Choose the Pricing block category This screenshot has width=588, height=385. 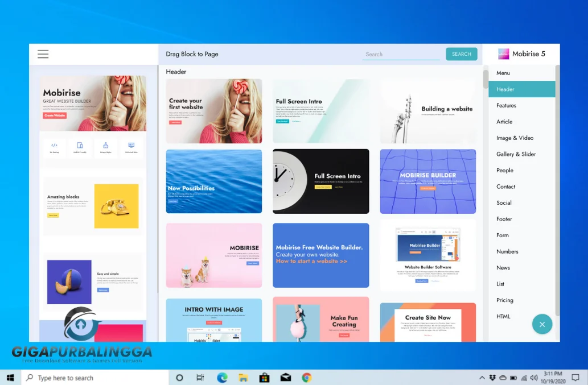pyautogui.click(x=504, y=300)
